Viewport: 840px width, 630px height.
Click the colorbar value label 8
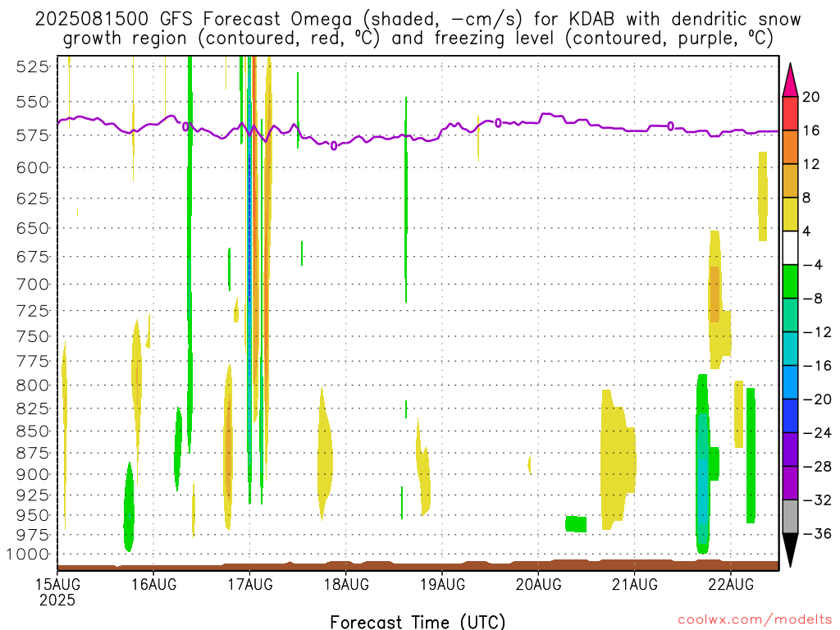point(806,198)
